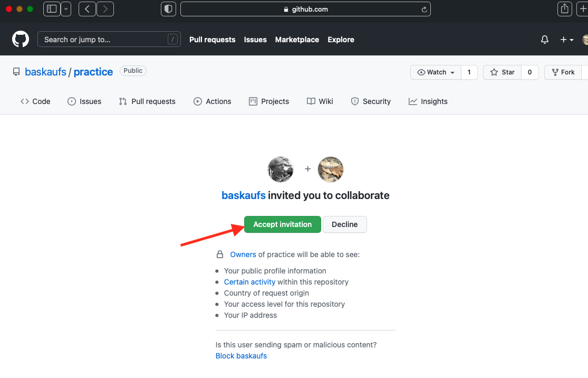This screenshot has width=588, height=378.
Task: Click the 'Your IP address' text
Action: click(250, 315)
